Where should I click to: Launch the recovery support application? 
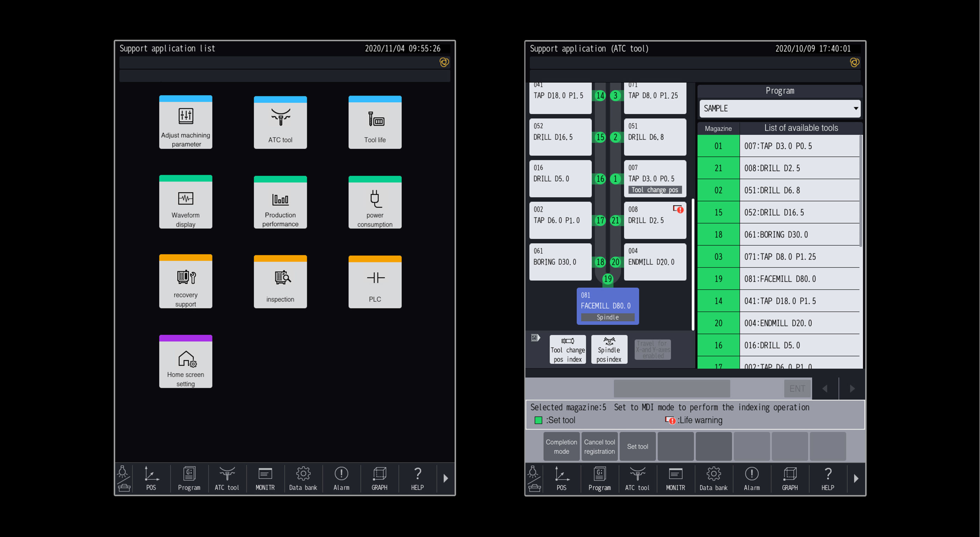click(x=186, y=282)
